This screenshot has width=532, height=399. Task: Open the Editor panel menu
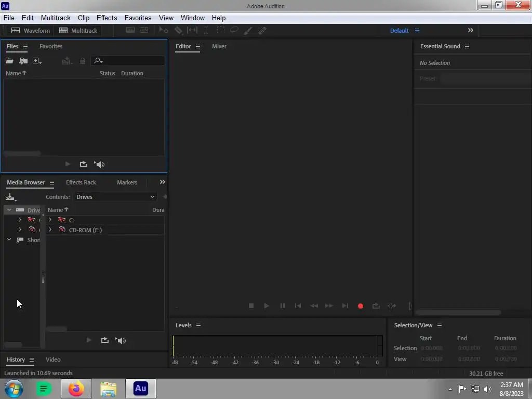pos(198,46)
